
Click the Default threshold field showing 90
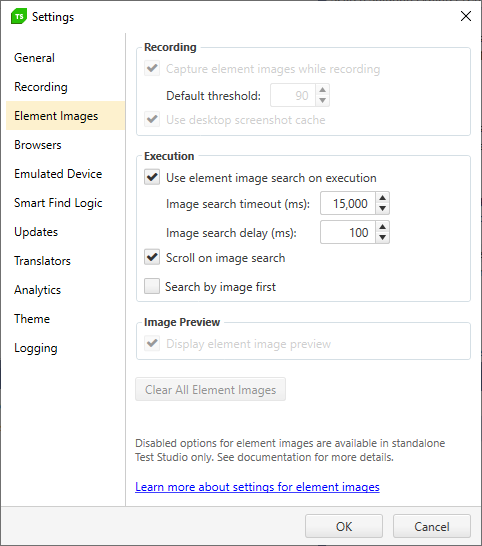pos(293,95)
